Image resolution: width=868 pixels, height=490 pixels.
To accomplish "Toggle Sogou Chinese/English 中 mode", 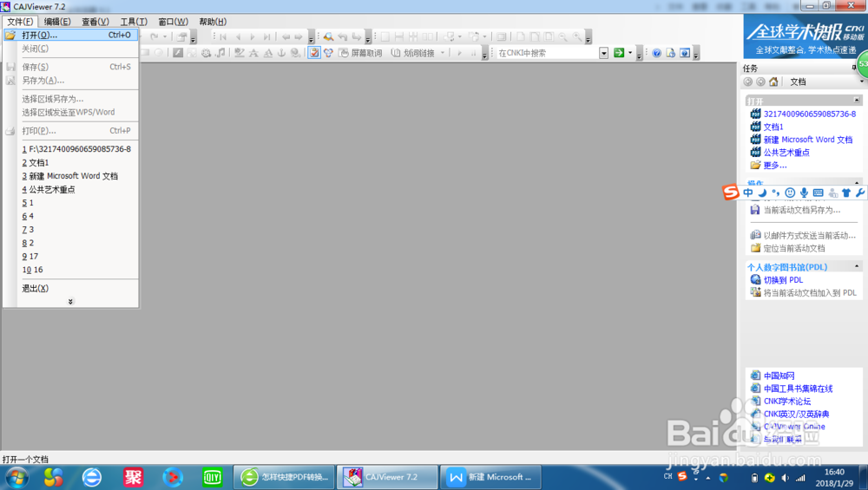I will (748, 193).
